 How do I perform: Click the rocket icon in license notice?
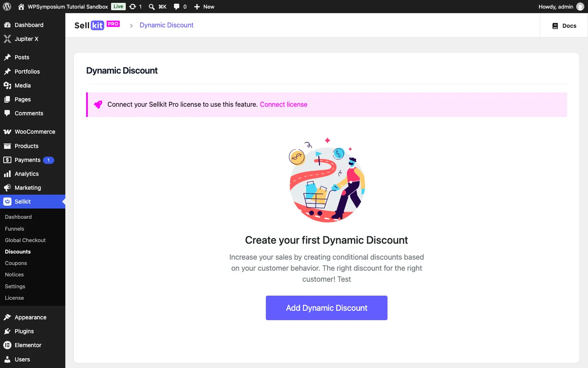(98, 105)
